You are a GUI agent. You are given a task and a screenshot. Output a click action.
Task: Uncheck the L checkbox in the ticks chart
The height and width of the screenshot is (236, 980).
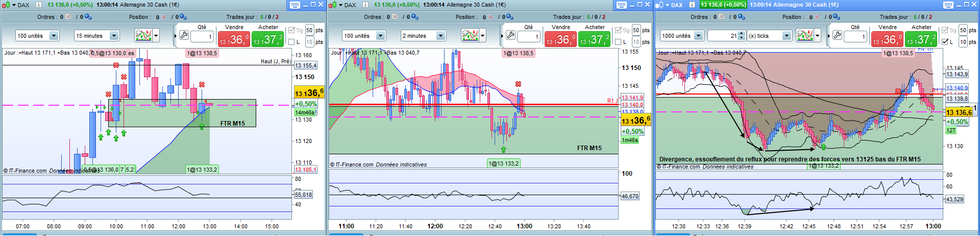(x=945, y=42)
